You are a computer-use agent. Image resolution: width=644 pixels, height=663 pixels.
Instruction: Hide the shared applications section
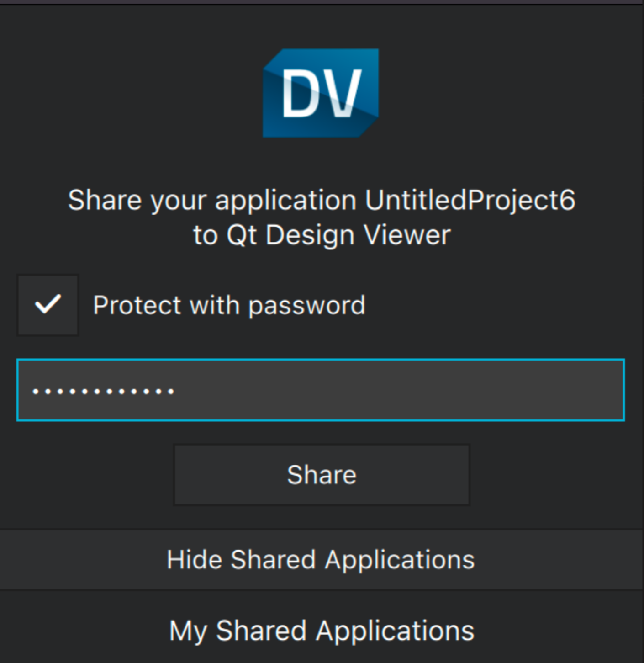coord(321,560)
